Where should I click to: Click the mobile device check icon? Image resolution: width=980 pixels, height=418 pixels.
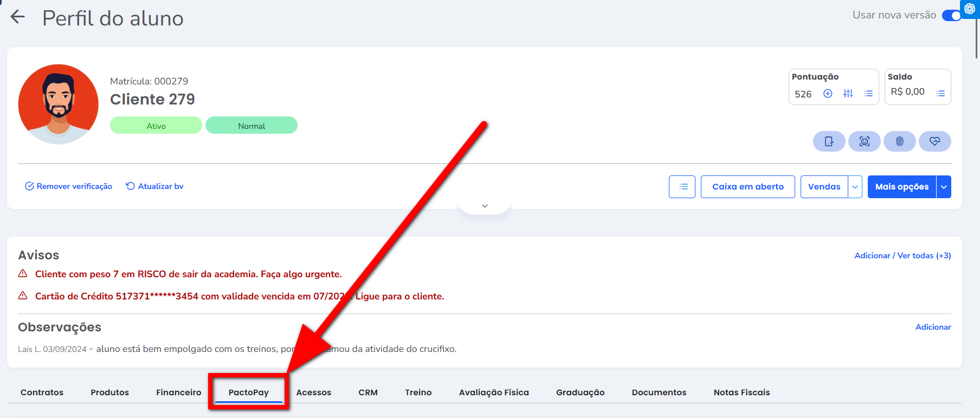[829, 141]
